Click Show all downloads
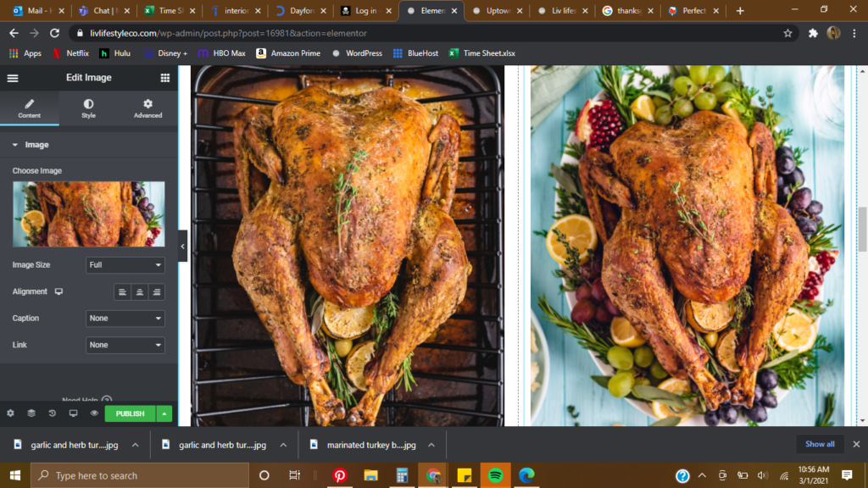The height and width of the screenshot is (488, 868). click(820, 444)
